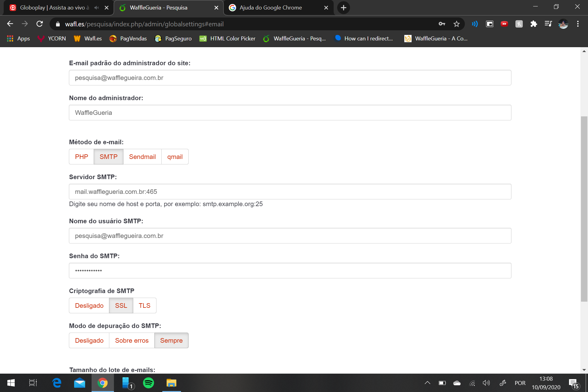Open the PagSeguro bookmark
588x392 pixels.
173,39
